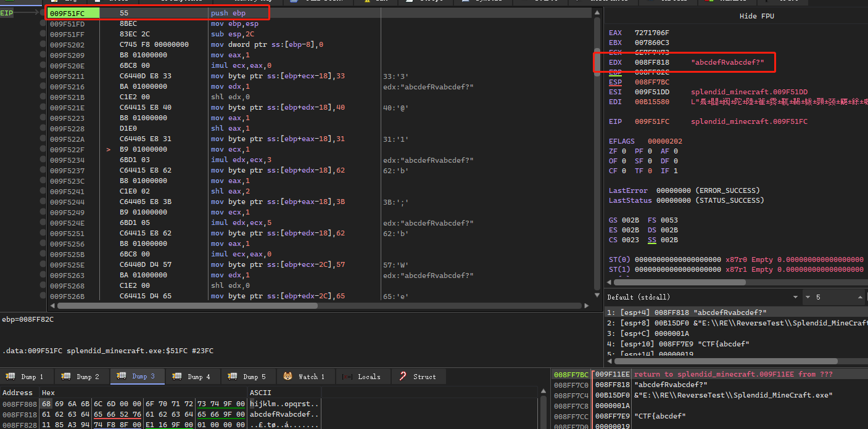Image resolution: width=868 pixels, height=429 pixels.
Task: Click the Hex column header in dump
Action: pyautogui.click(x=48, y=393)
